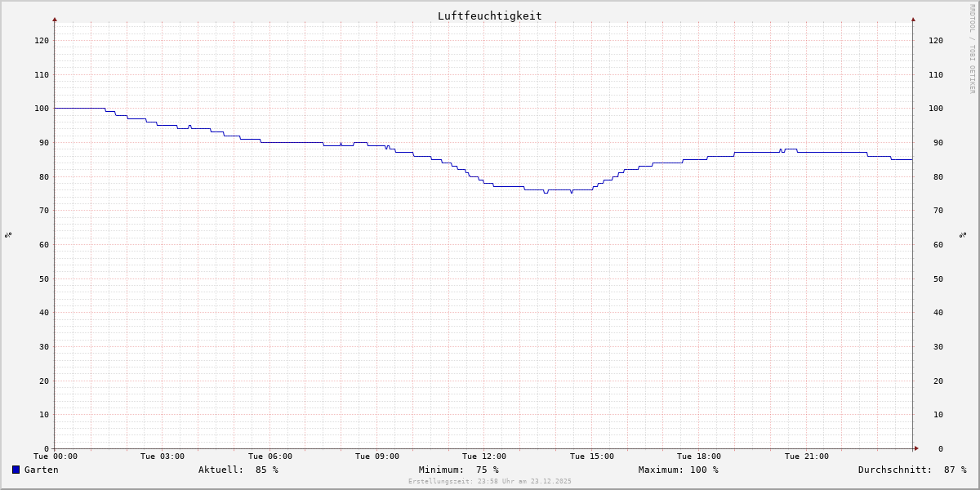980x490 pixels.
Task: Click the Tue 21:00 time axis label
Action: [806, 457]
